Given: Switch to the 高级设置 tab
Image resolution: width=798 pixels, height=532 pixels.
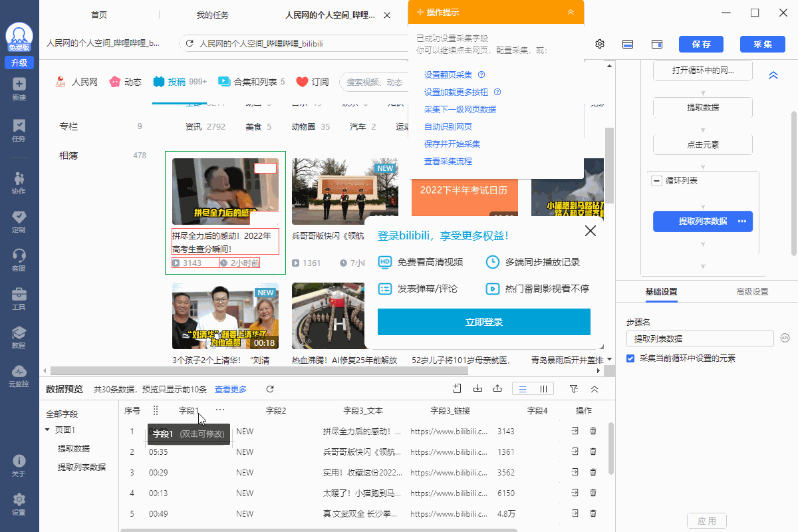Looking at the screenshot, I should tap(752, 291).
